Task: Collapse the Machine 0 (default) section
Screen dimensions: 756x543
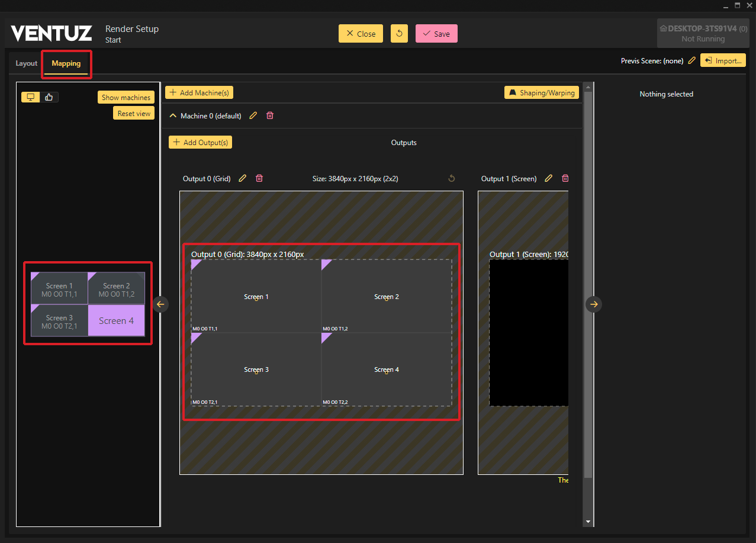Action: [173, 116]
